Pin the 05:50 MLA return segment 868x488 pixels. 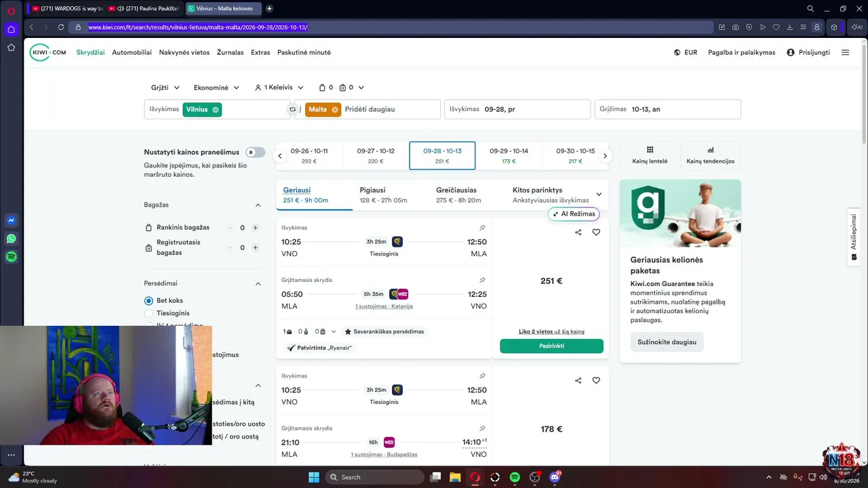(x=482, y=280)
